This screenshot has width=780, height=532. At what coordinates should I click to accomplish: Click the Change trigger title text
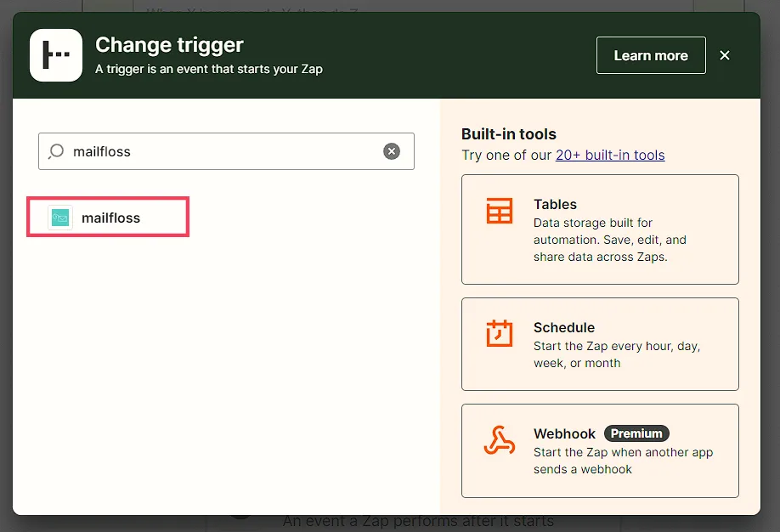[x=169, y=45]
